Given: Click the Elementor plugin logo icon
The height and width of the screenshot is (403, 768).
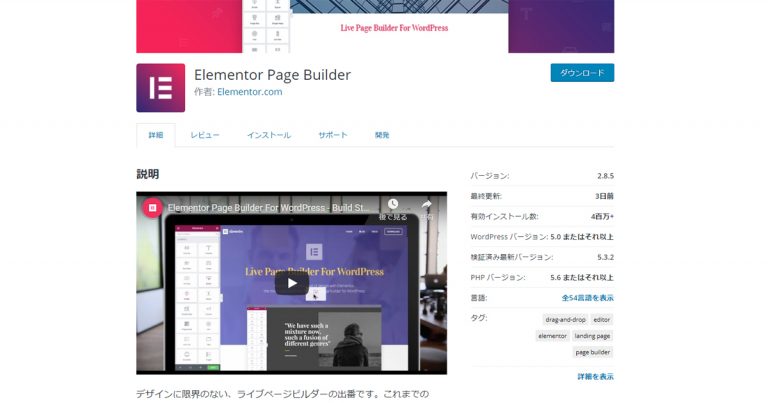Looking at the screenshot, I should 160,88.
